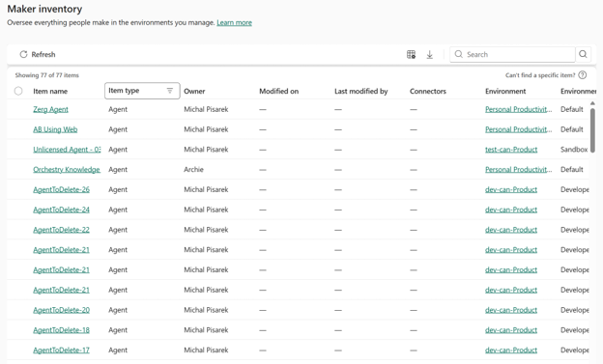Click "Agent" type in AgentToDelete-26 row
This screenshot has height=364, width=603.
118,189
